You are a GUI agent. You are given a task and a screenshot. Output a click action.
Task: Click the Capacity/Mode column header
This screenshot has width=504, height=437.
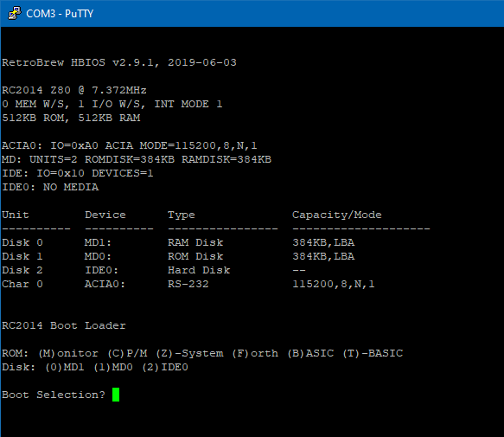(x=337, y=215)
